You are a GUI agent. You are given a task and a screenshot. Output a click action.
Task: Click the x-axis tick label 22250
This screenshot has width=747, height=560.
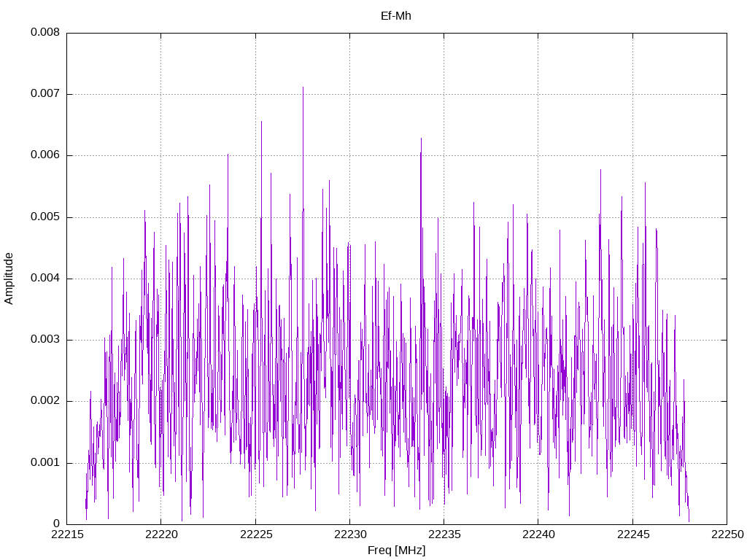point(727,534)
